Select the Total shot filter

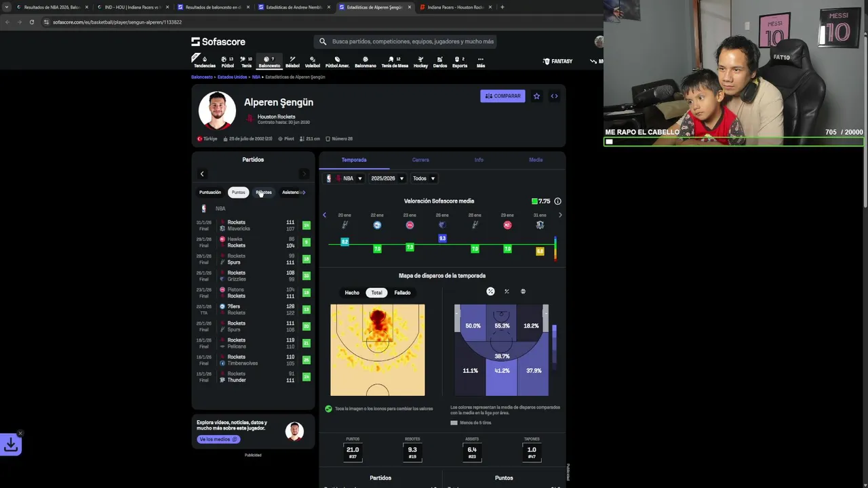(x=376, y=293)
